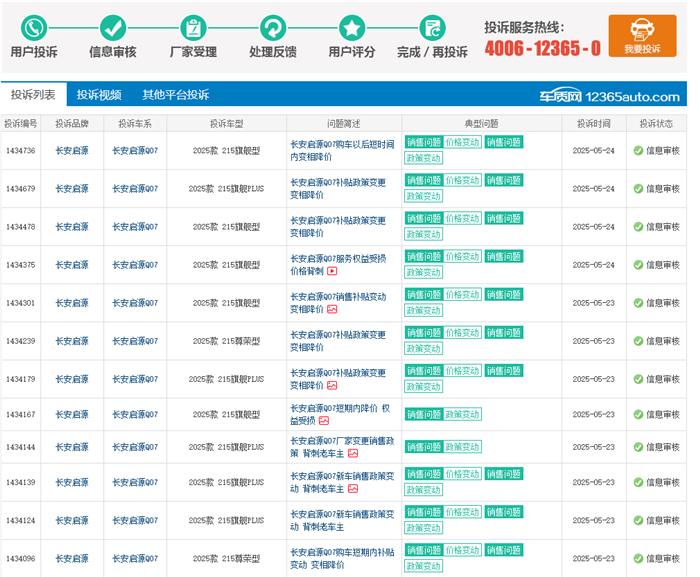Click the 车质网 12365auto.com logo
The image size is (700, 577).
click(609, 96)
